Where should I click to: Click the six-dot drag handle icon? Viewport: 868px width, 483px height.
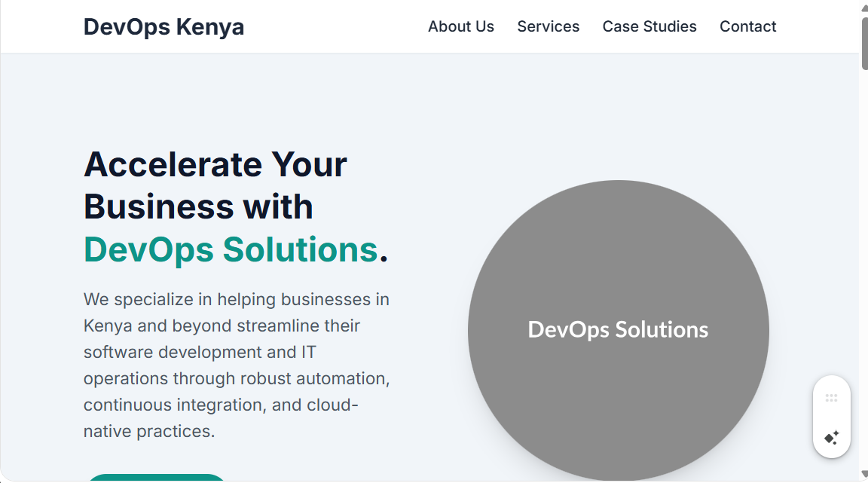(x=832, y=398)
